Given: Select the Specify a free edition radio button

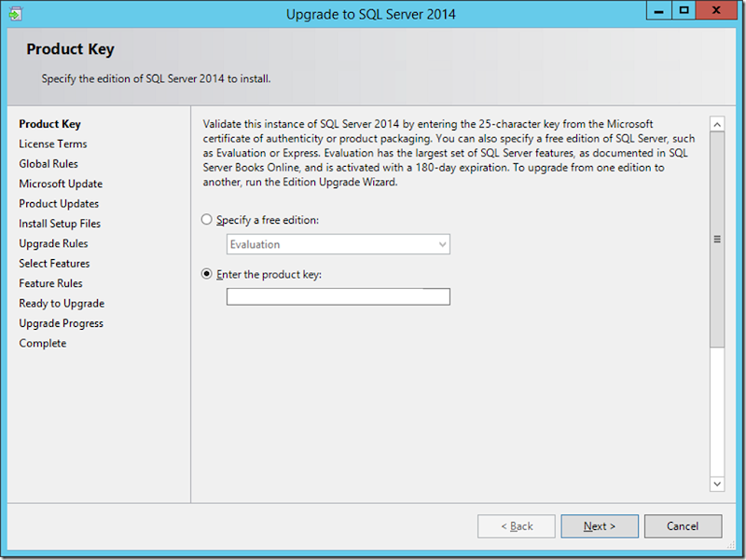Looking at the screenshot, I should click(206, 220).
